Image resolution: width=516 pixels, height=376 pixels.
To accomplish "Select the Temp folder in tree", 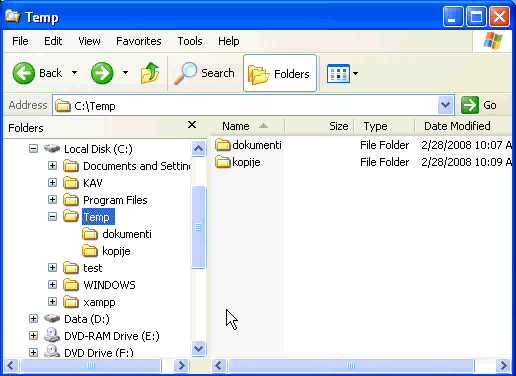I will pyautogui.click(x=98, y=217).
